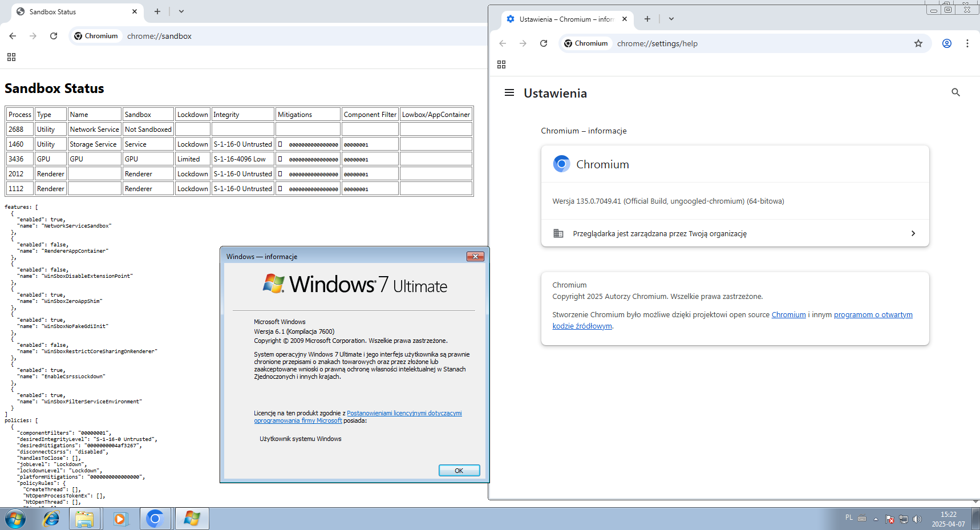Select the 'S-1-16-4096 Low' integrity cell
Viewport: 980px width, 530px height.
(243, 159)
